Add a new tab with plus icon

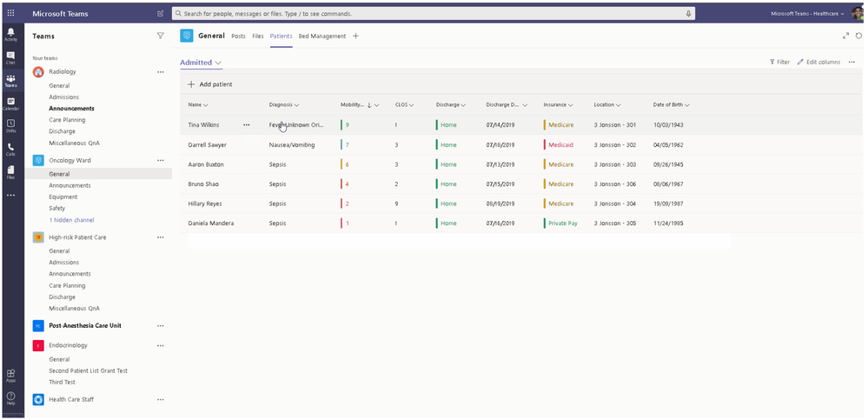click(356, 36)
